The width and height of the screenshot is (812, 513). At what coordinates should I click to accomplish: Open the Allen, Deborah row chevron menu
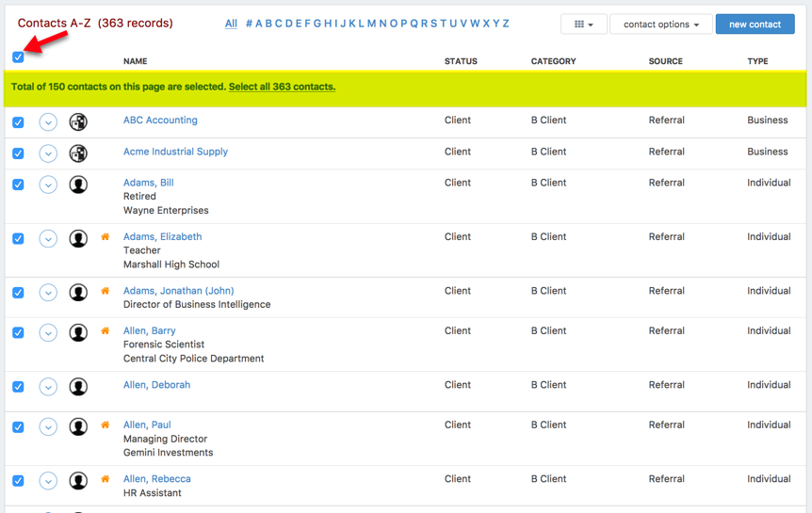click(x=48, y=387)
